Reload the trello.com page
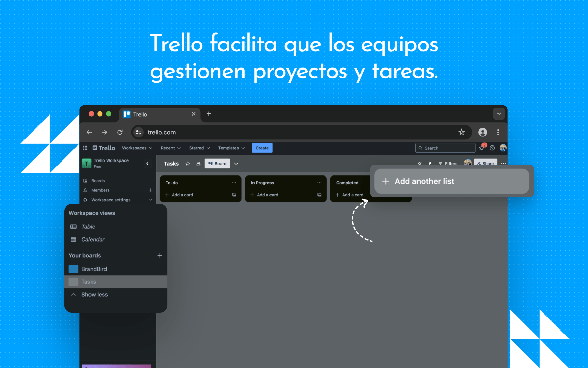The height and width of the screenshot is (368, 588). click(120, 132)
